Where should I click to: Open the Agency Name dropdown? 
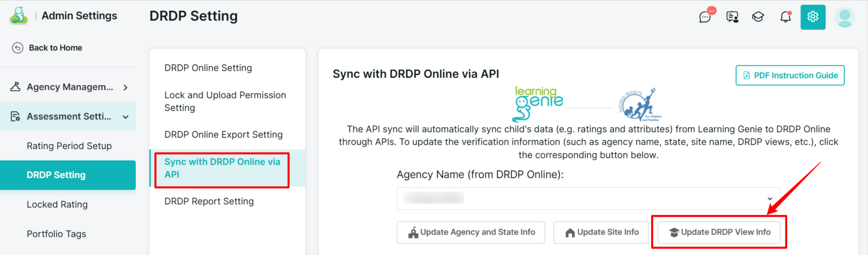588,198
